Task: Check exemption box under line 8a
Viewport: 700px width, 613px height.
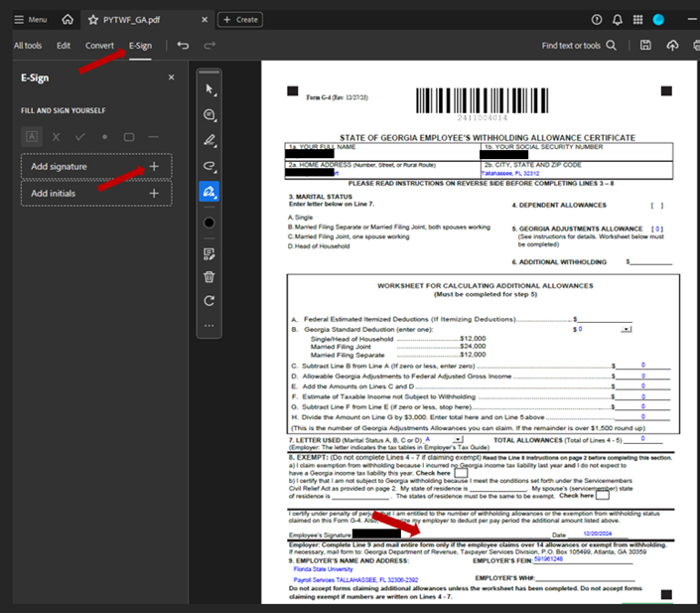Action: click(462, 473)
